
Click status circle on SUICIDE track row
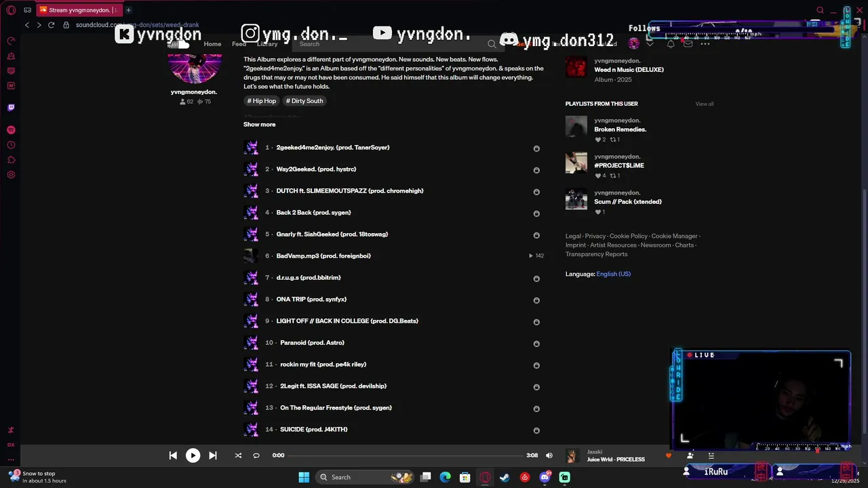coord(536,430)
